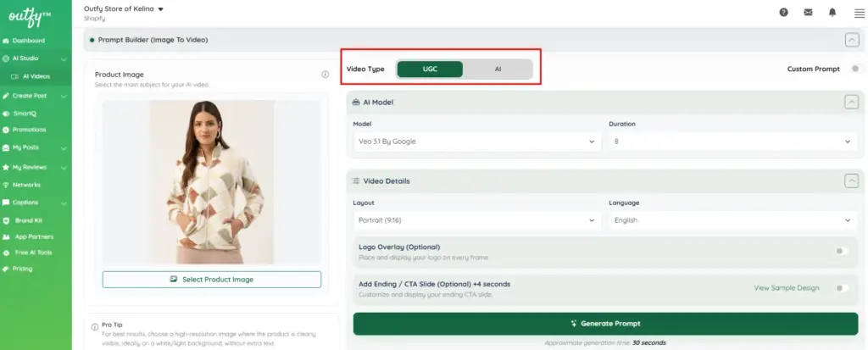
Task: Click the Pricing tag icon
Action: click(x=6, y=269)
